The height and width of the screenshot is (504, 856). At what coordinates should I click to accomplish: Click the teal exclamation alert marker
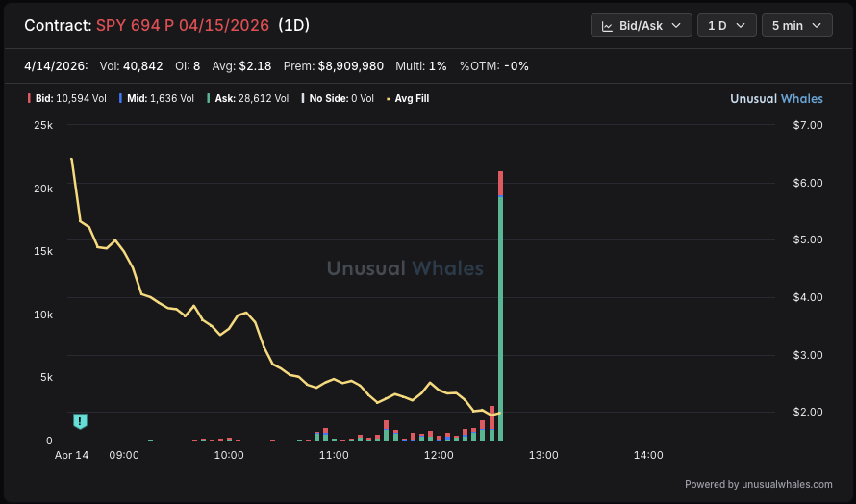(80, 421)
